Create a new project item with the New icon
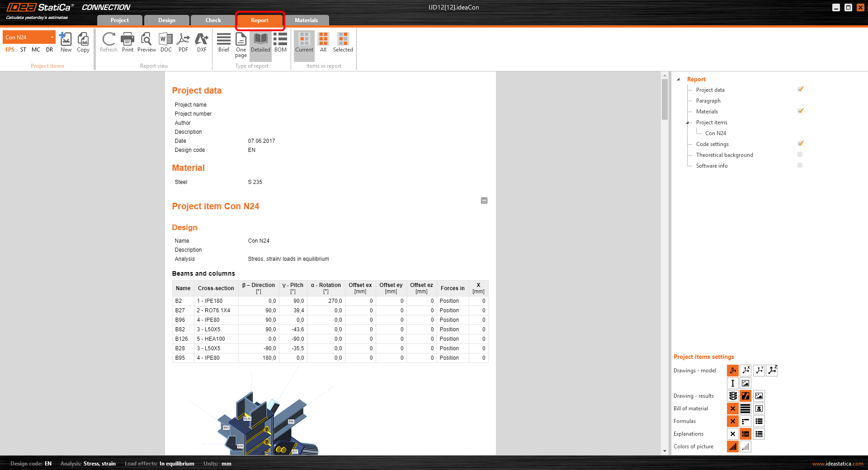 pyautogui.click(x=66, y=42)
